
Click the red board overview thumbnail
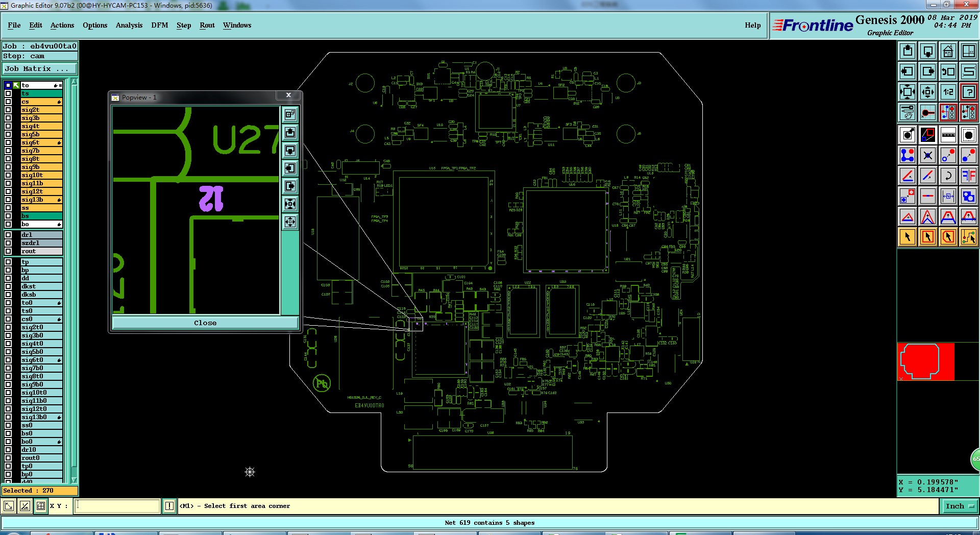(x=926, y=361)
